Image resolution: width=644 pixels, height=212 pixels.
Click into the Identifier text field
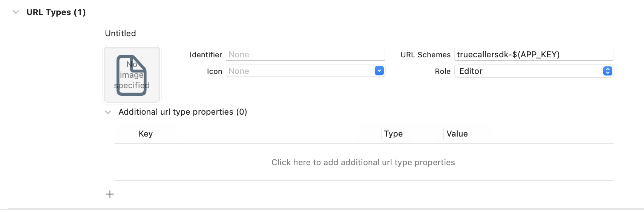[x=305, y=54]
